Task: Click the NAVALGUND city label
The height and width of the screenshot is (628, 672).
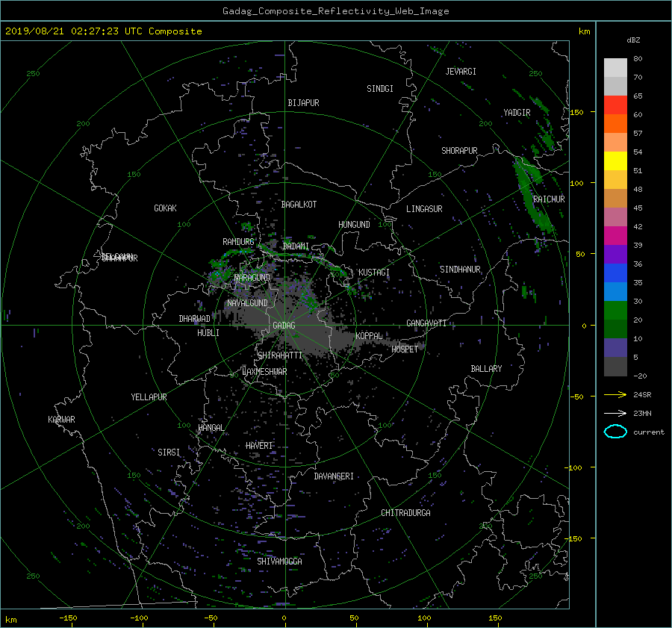Action: tap(247, 303)
